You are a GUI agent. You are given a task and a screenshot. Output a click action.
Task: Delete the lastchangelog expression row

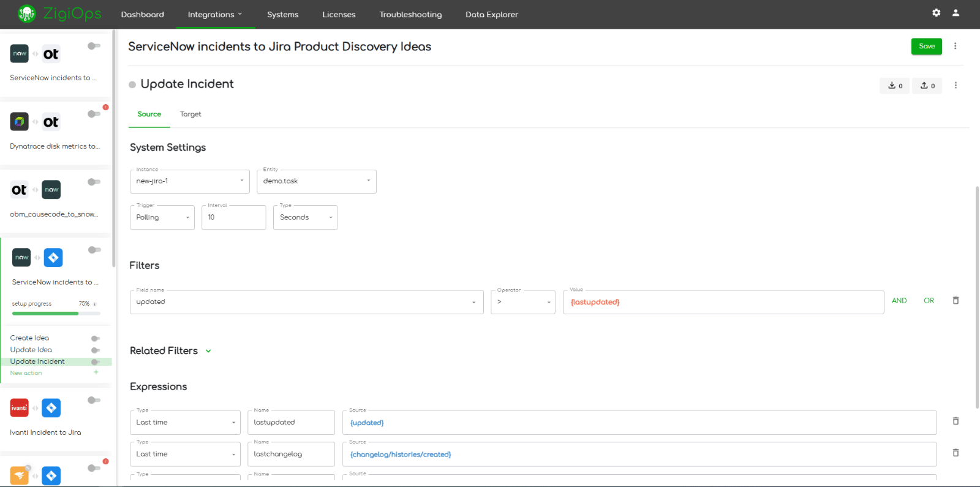[x=956, y=453]
